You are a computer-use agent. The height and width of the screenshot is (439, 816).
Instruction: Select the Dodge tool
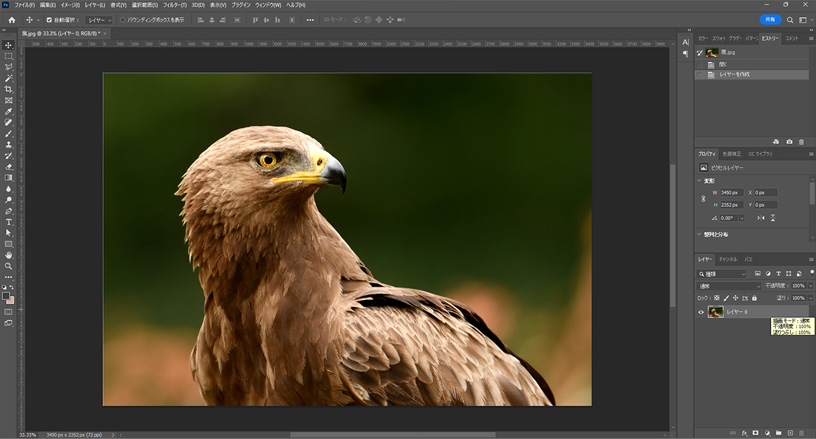coord(8,200)
